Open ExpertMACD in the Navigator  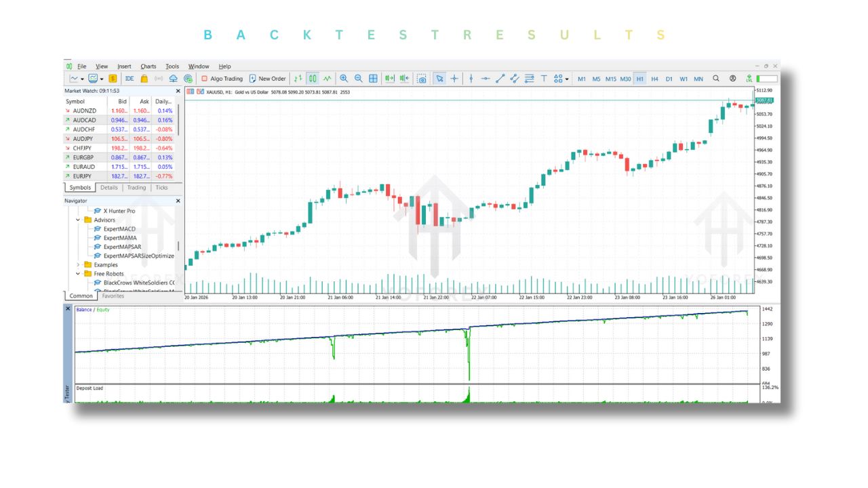pyautogui.click(x=119, y=229)
